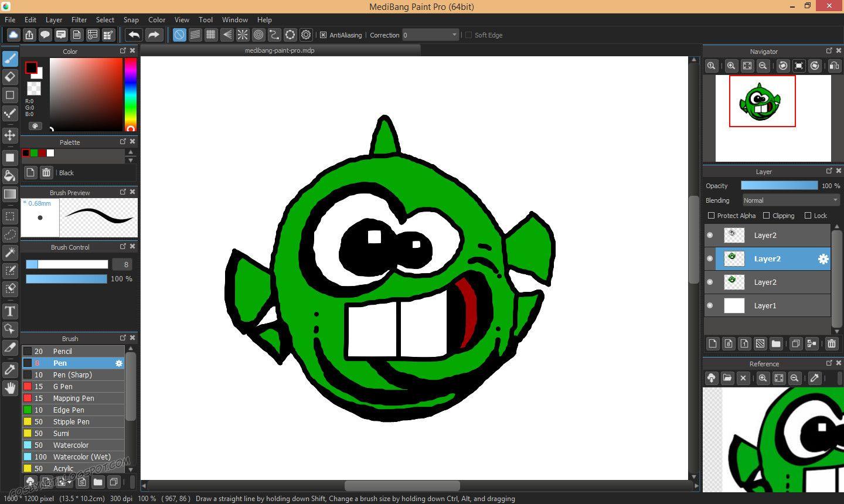Expand the palette color list arrow
Screen dimensions: 844x504
coord(131,159)
